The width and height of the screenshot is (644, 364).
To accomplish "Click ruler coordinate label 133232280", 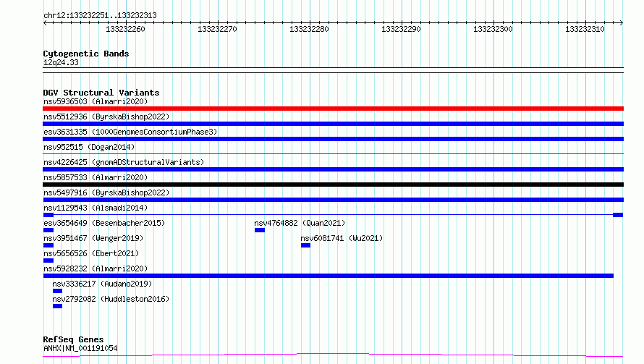I will 309,29.
